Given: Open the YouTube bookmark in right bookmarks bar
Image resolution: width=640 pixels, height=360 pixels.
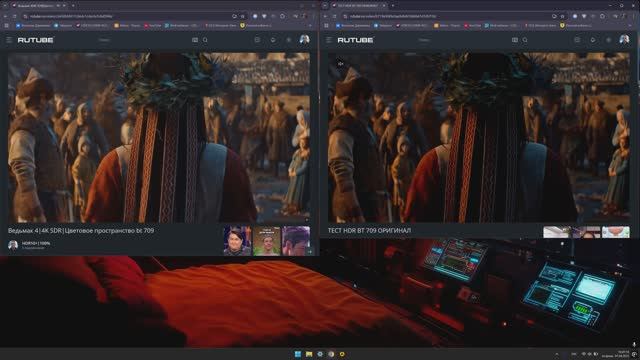Looking at the screenshot, I should [x=473, y=25].
